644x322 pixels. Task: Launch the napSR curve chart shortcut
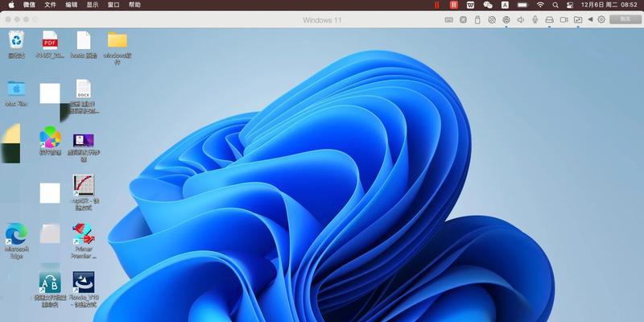(x=84, y=192)
